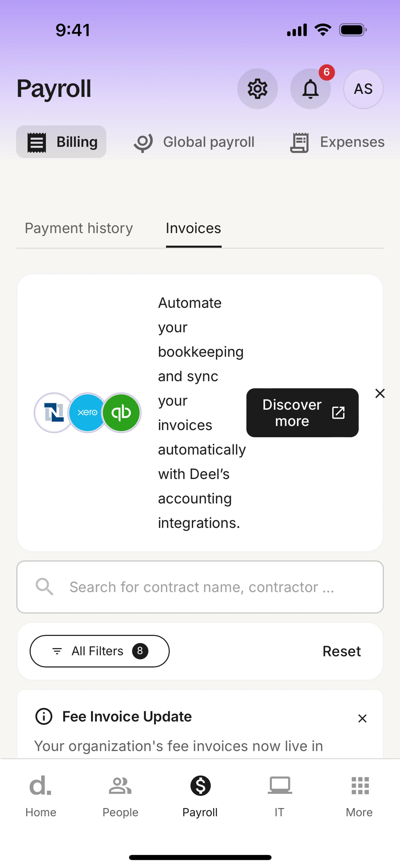Viewport: 400px width, 868px height.
Task: Go to Home in bottom navigation
Action: 41,796
